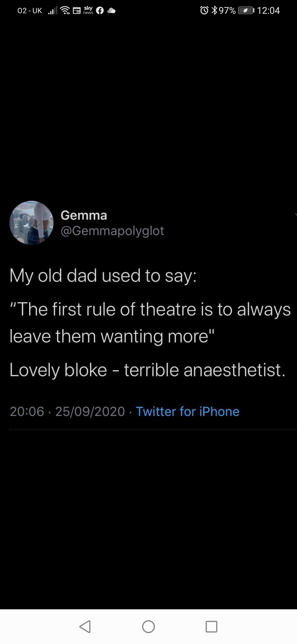Image resolution: width=297 pixels, height=644 pixels.
Task: Tap the @Gemmapolyglot handle
Action: 112,231
